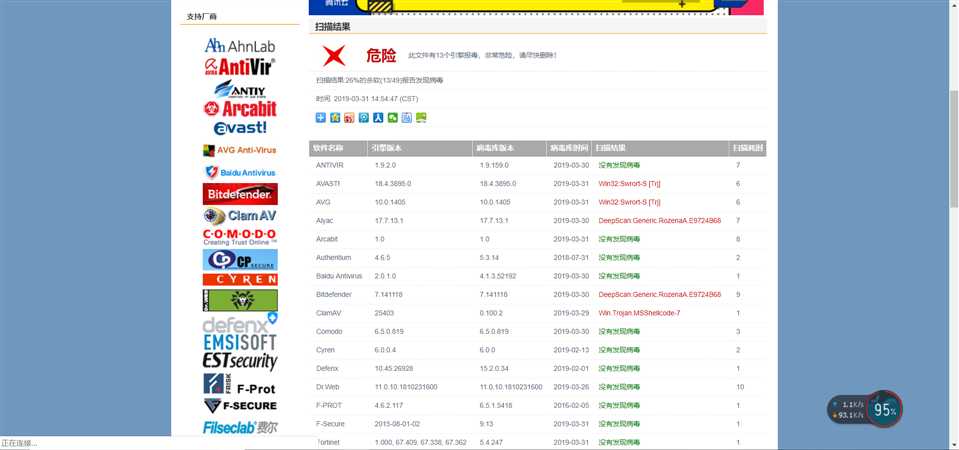This screenshot has width=959, height=450.
Task: Open the ESTsecurity logo
Action: pyautogui.click(x=240, y=361)
